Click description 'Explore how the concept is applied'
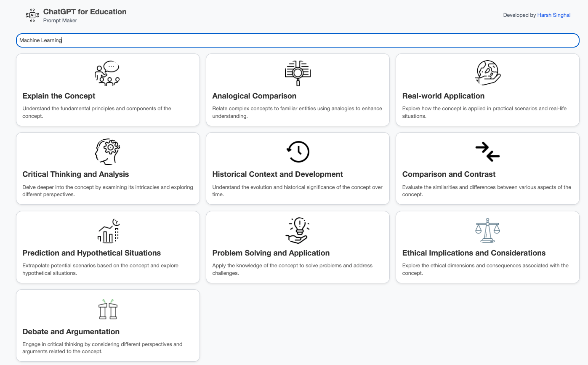This screenshot has width=588, height=365. (x=484, y=112)
